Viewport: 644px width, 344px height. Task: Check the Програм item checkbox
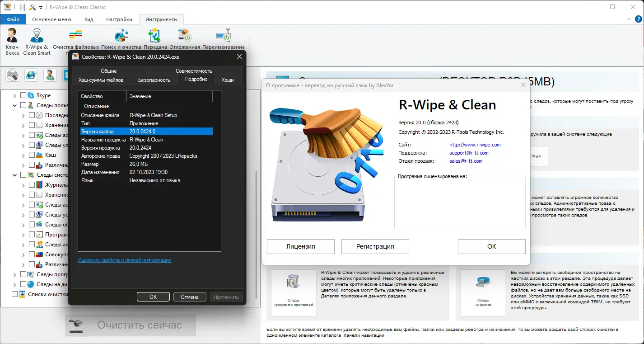coord(32,235)
